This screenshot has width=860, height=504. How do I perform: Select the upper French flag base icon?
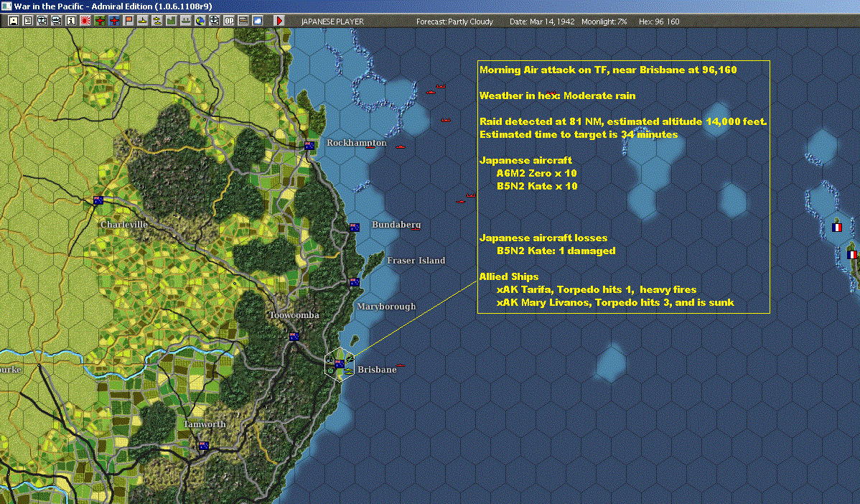coord(837,227)
